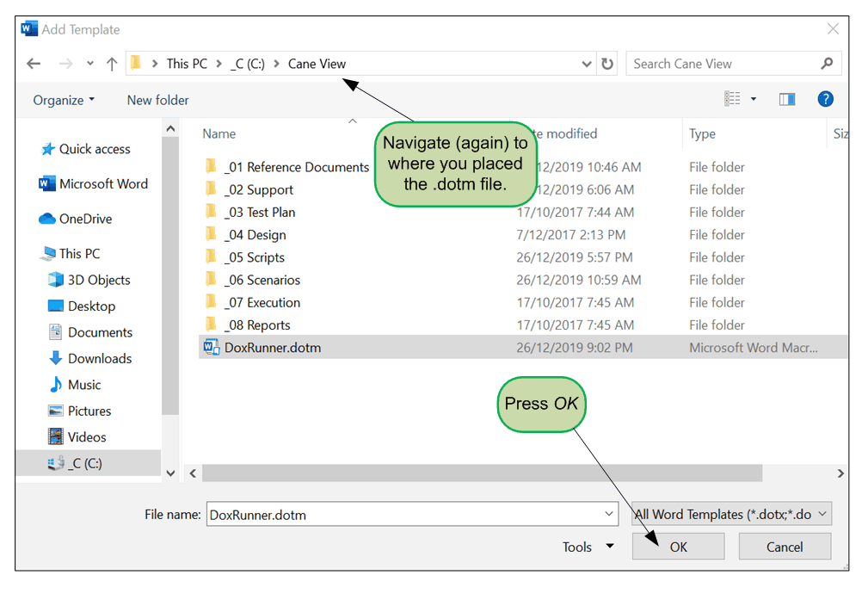Go back using the back arrow
This screenshot has height=606, width=868.
tap(34, 64)
